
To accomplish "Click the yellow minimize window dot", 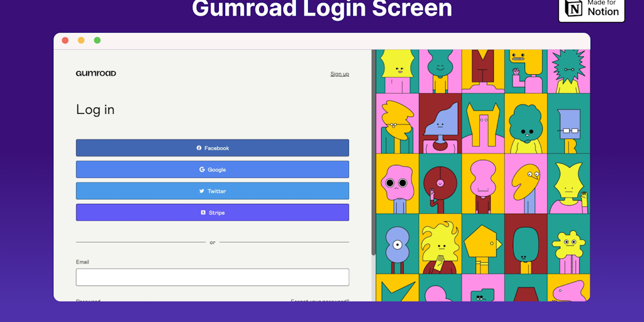I will [81, 40].
